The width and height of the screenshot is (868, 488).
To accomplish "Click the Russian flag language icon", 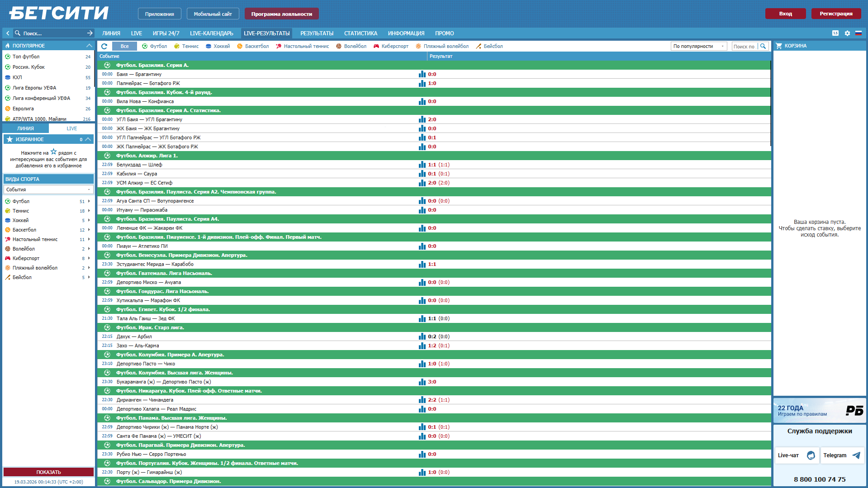I will click(858, 33).
